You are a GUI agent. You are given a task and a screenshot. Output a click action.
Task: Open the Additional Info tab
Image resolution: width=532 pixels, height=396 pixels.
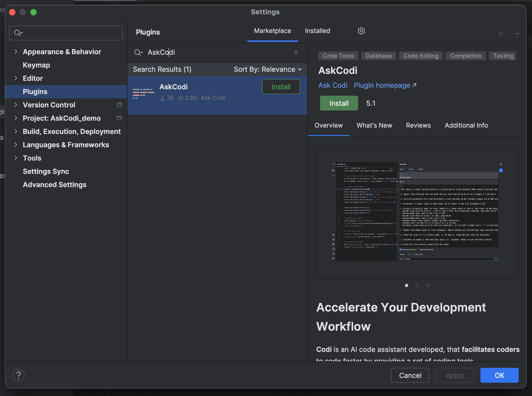coord(466,125)
